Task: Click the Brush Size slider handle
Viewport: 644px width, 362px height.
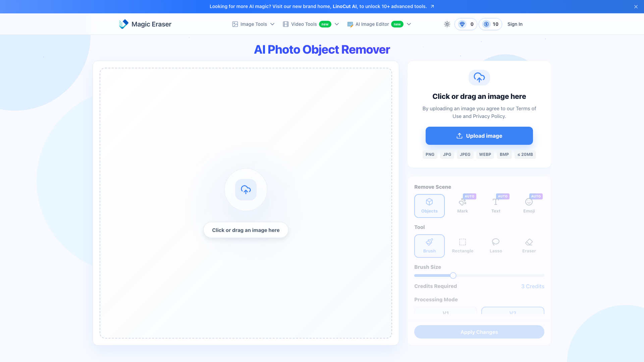Action: tap(453, 276)
